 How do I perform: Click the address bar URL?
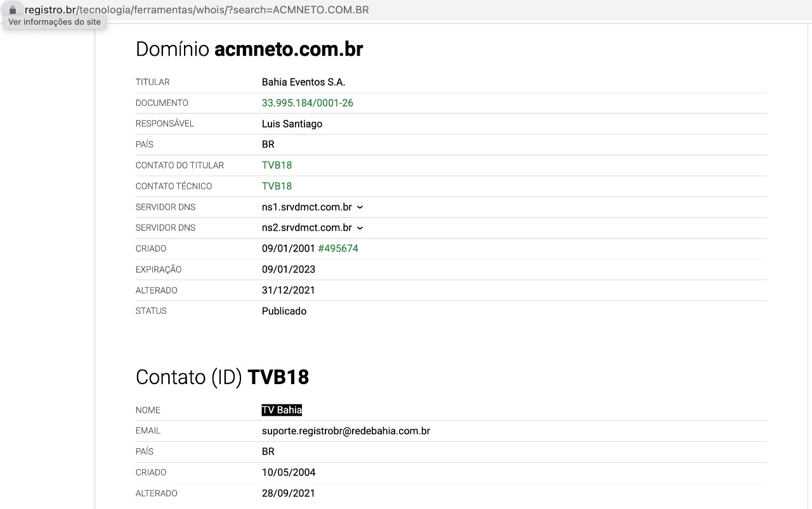coord(197,10)
